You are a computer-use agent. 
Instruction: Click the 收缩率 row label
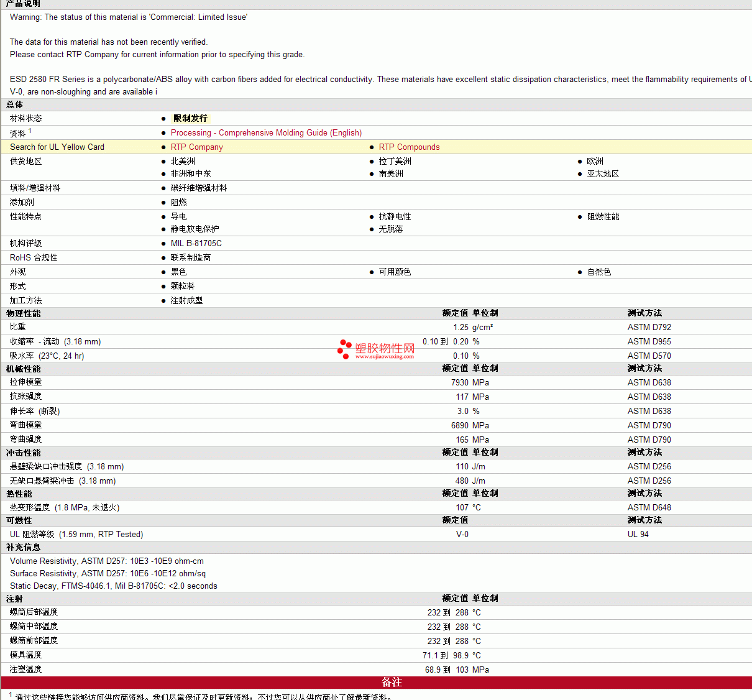(x=55, y=341)
